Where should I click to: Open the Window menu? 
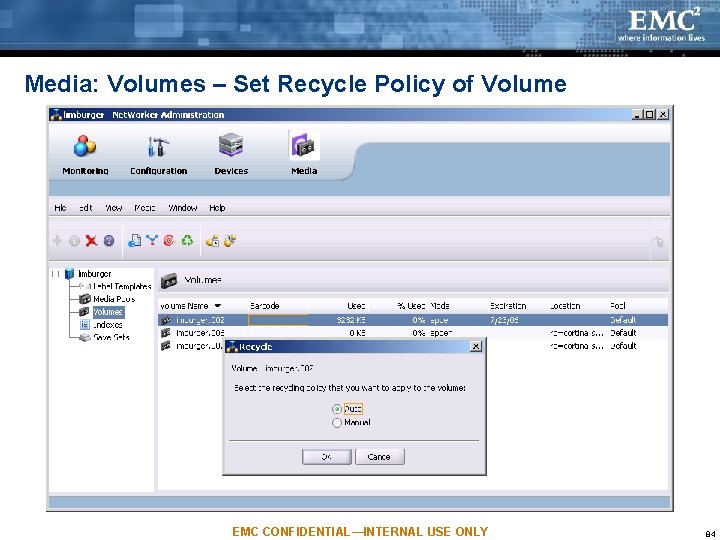(183, 208)
